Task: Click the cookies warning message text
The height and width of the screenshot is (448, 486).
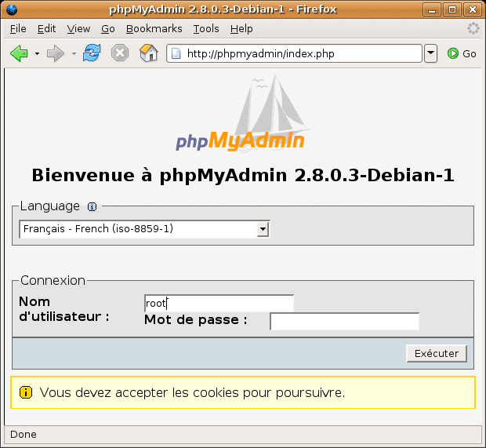Action: 192,393
